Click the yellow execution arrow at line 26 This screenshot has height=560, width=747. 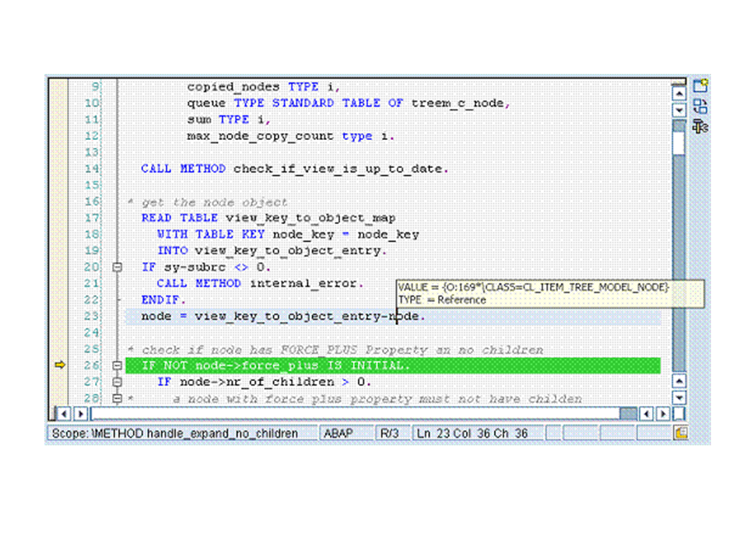59,365
